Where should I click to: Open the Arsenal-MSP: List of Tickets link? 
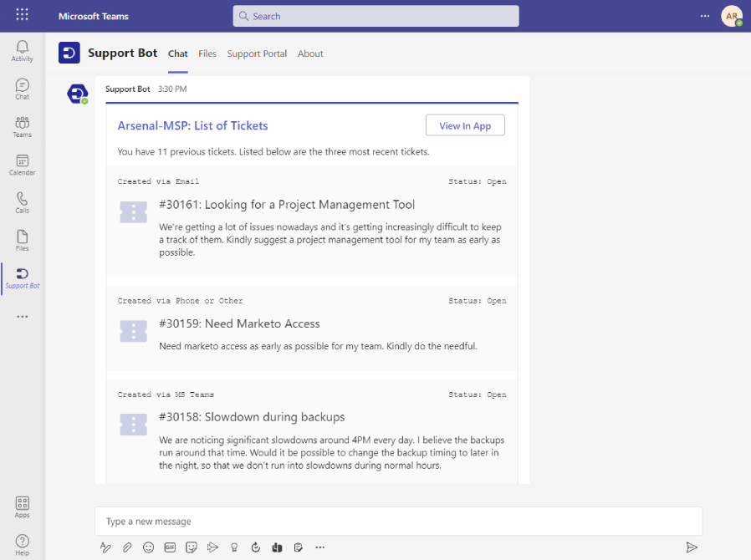(x=192, y=125)
